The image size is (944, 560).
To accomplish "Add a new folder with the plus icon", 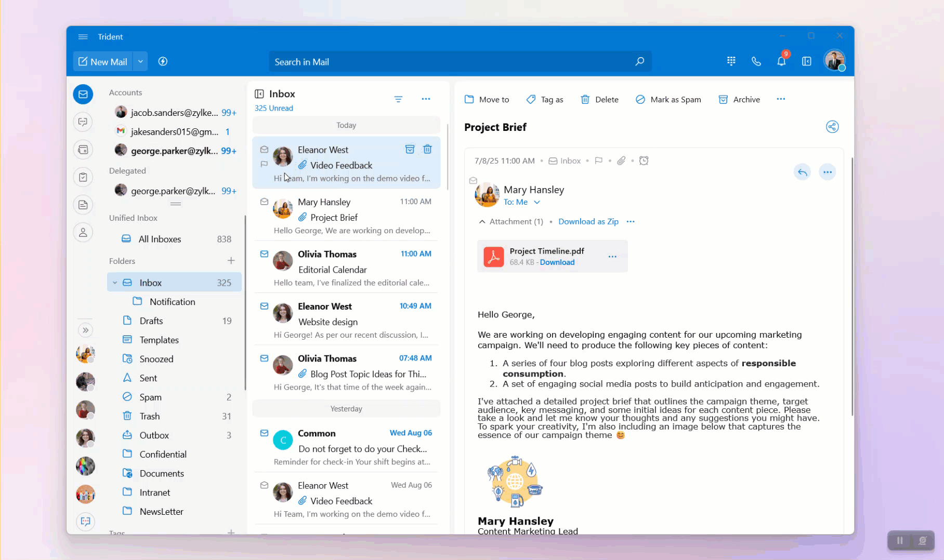I will (231, 260).
